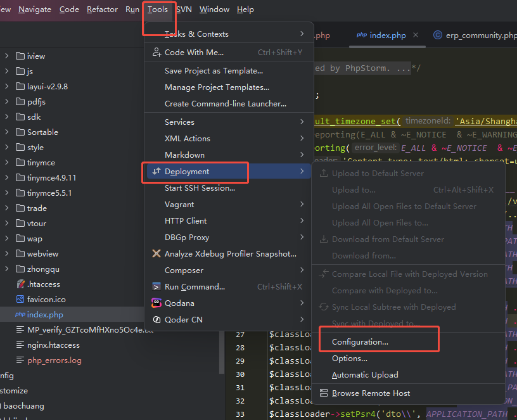Open the Tasks & Contexts submenu
This screenshot has width=517, height=420.
(229, 34)
